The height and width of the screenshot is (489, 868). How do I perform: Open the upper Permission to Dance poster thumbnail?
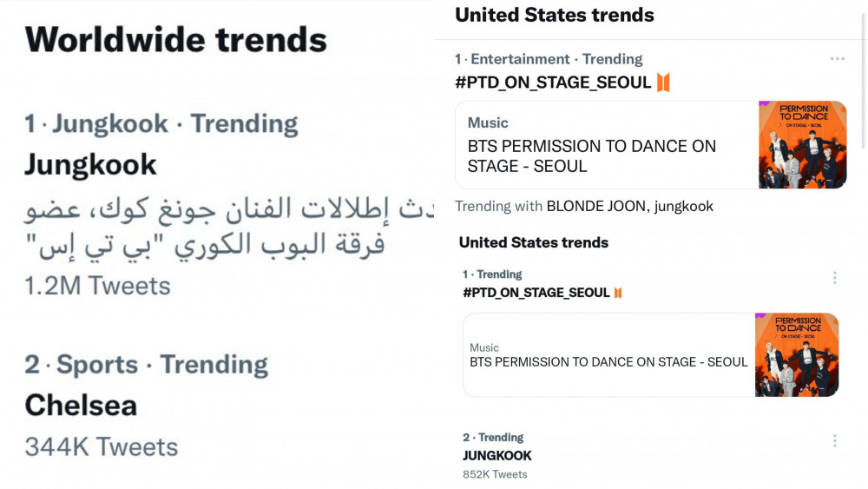pyautogui.click(x=802, y=145)
